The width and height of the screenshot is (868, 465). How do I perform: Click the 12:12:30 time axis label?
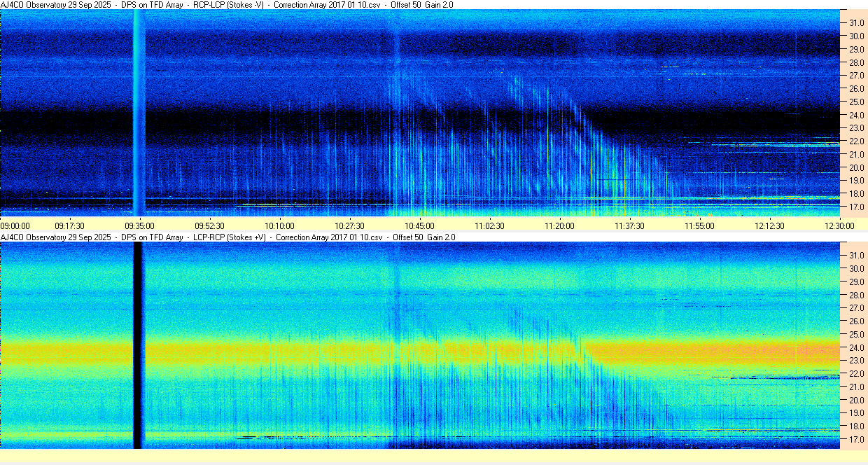(x=769, y=225)
